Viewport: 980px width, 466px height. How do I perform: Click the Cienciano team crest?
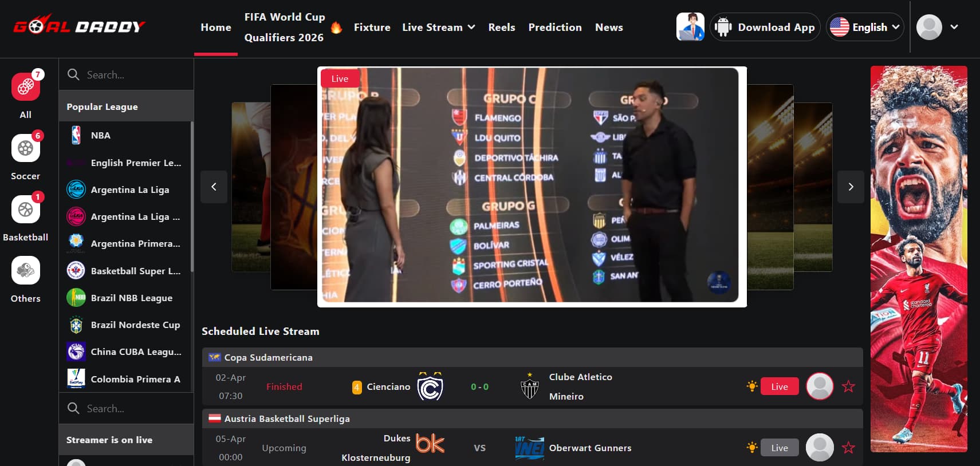click(x=430, y=386)
